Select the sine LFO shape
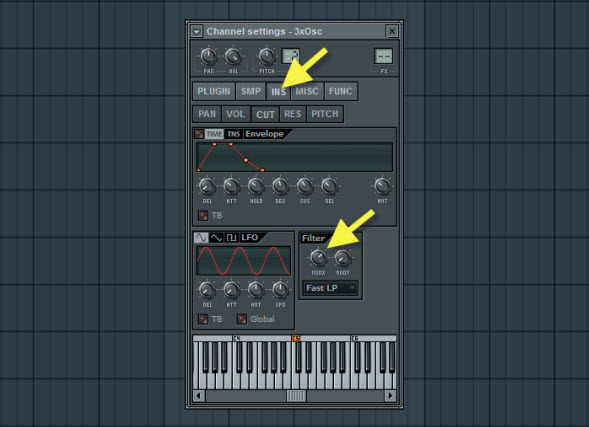Viewport: 589px width, 427px height. pyautogui.click(x=201, y=238)
